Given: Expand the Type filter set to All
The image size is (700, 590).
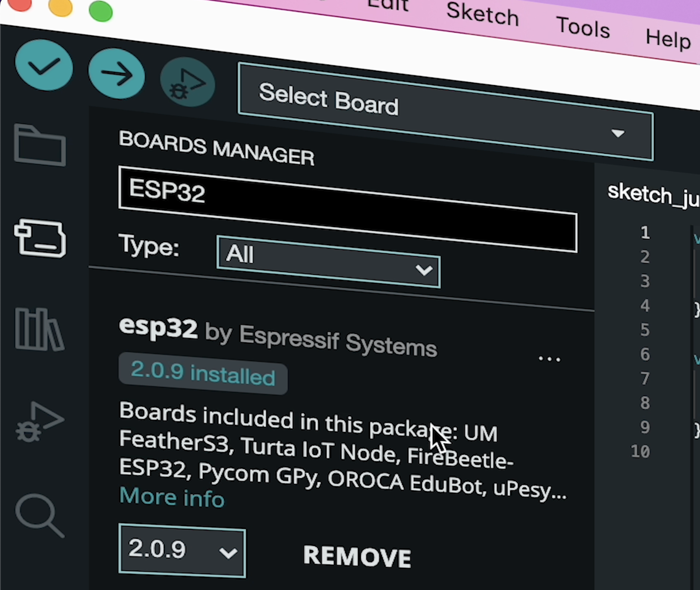Looking at the screenshot, I should pos(328,261).
